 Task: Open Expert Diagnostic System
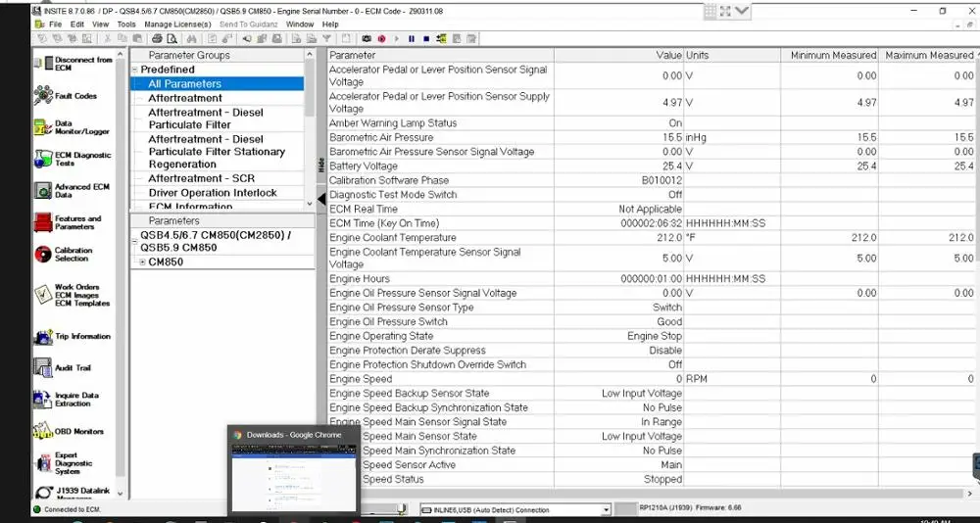click(63, 463)
